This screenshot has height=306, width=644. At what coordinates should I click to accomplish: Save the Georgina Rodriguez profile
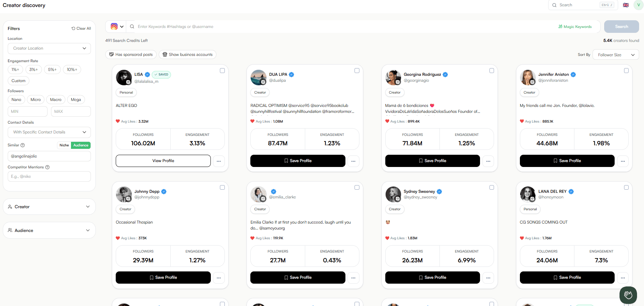pyautogui.click(x=432, y=161)
